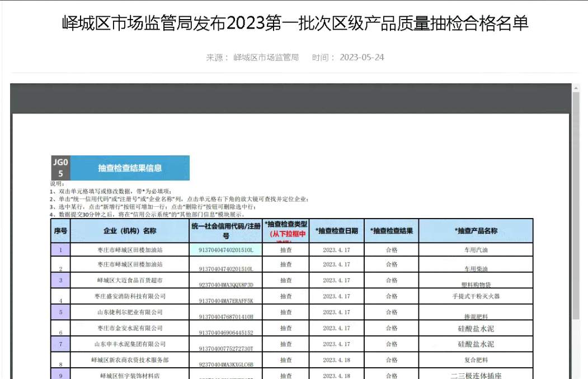Click the publish date '2023-05-24'
The image size is (588, 379).
pos(362,58)
